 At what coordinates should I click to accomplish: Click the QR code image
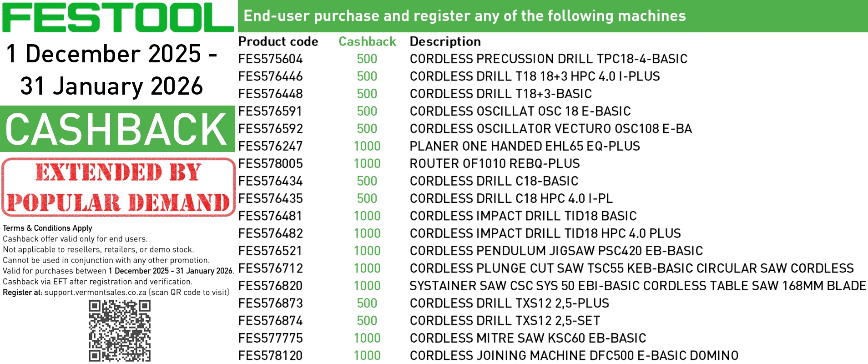pos(119,331)
